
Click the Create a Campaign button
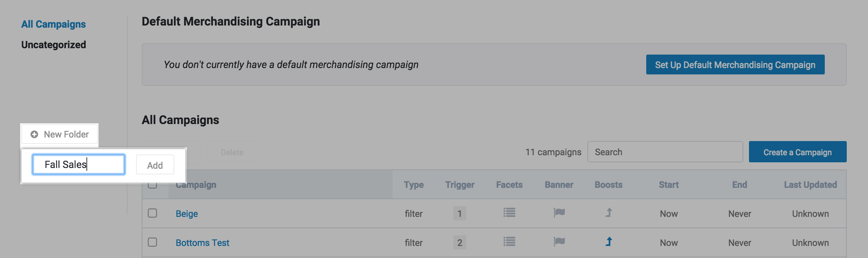coord(797,152)
